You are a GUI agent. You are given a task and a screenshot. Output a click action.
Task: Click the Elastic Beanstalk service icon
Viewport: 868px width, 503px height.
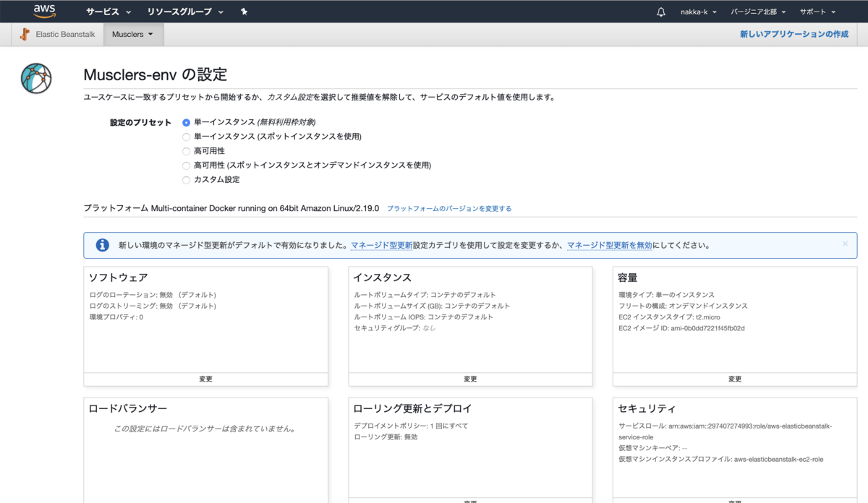(x=25, y=34)
